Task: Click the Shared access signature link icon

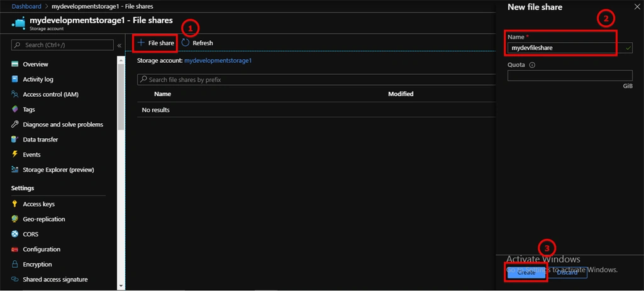Action: coord(15,280)
